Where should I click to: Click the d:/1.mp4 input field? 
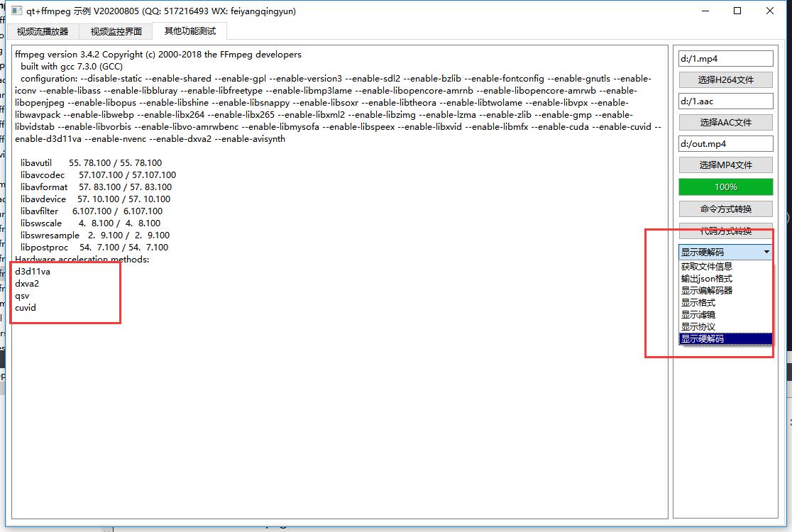(726, 59)
